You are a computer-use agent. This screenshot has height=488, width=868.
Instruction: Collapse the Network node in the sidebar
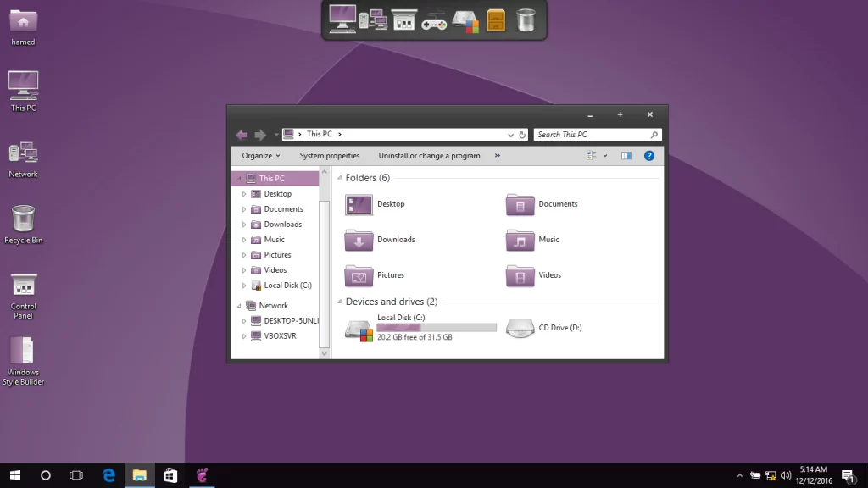pos(240,306)
